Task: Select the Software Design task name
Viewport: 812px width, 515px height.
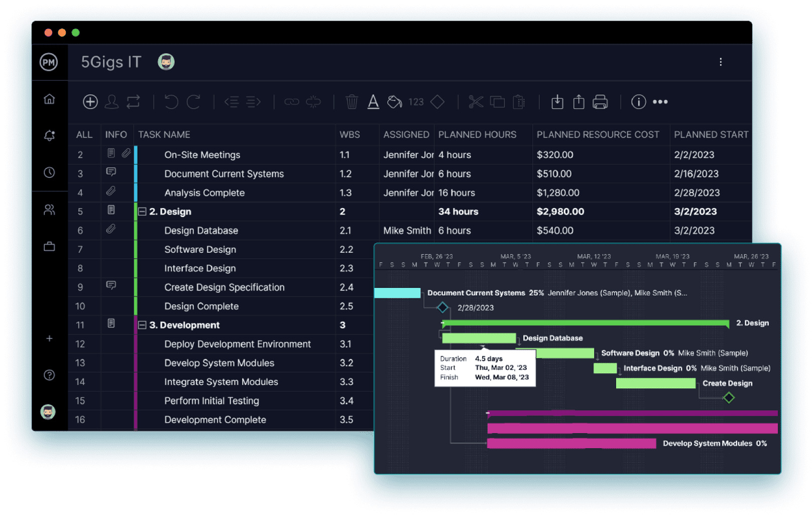Action: (200, 250)
